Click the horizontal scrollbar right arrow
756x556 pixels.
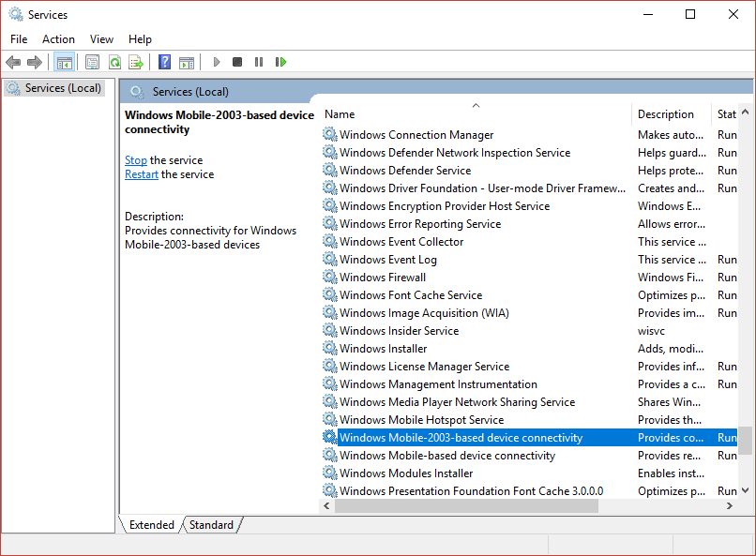pyautogui.click(x=730, y=506)
